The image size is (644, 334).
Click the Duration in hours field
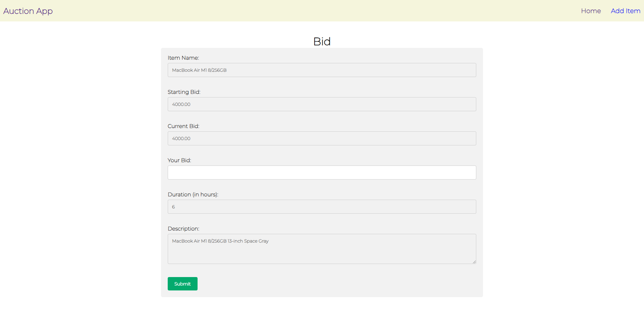click(x=322, y=207)
